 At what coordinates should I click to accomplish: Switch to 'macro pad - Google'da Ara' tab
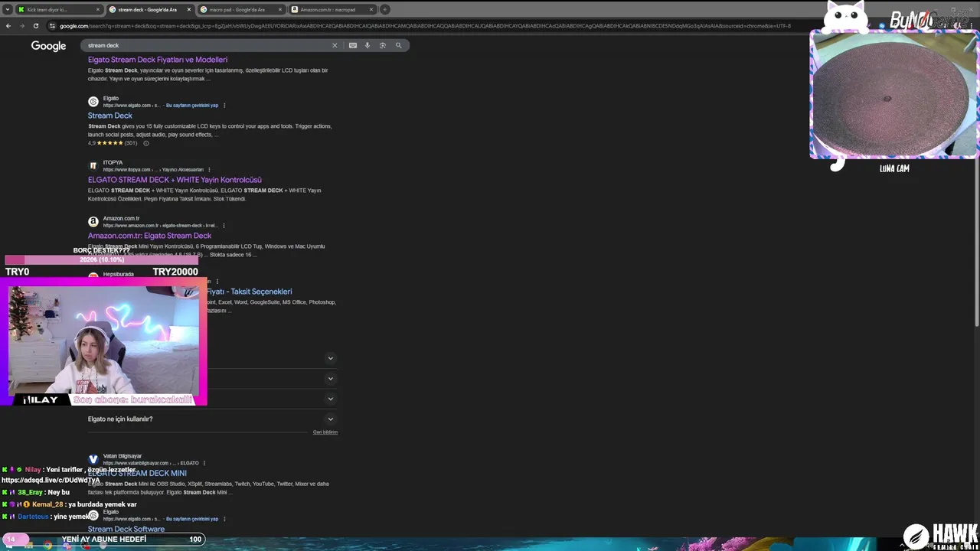click(x=240, y=9)
